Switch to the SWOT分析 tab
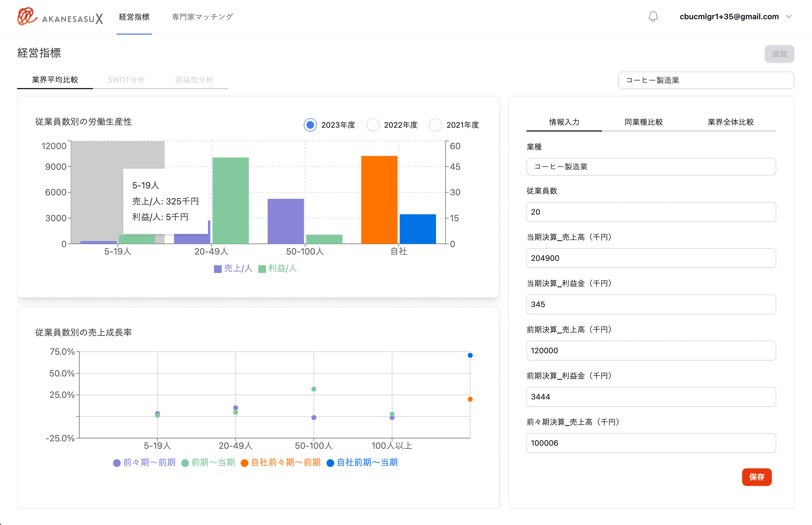This screenshot has width=812, height=525. [127, 80]
